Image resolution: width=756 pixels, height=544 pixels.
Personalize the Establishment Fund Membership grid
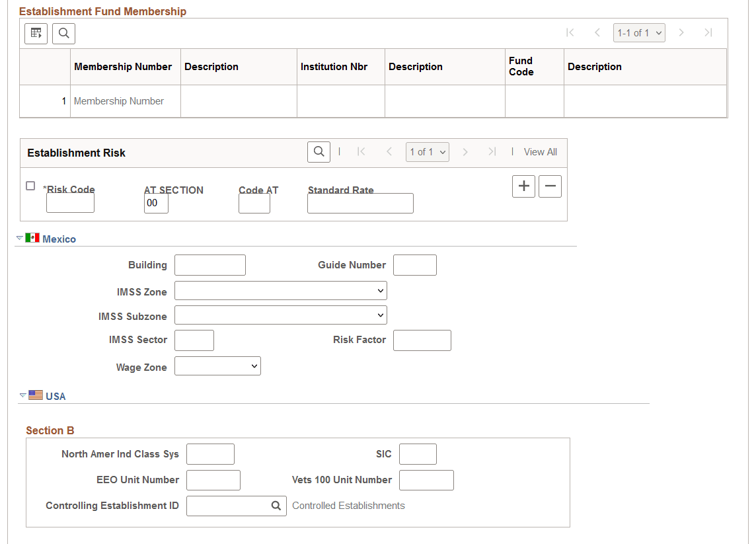point(35,33)
